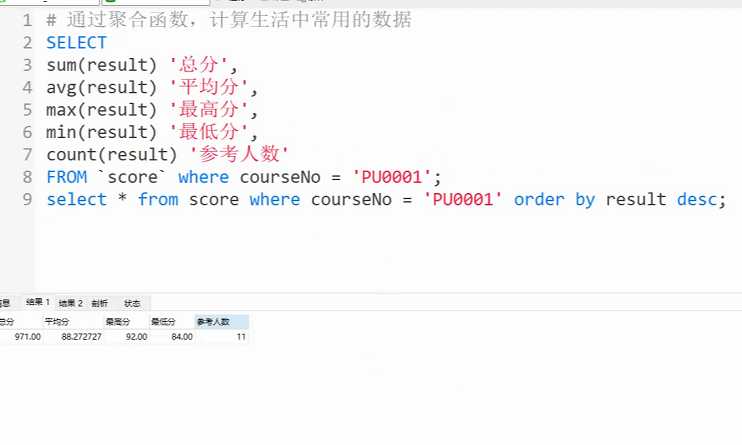Click the desc keyword on line 9
Image resolution: width=742 pixels, height=445 pixels.
(697, 199)
